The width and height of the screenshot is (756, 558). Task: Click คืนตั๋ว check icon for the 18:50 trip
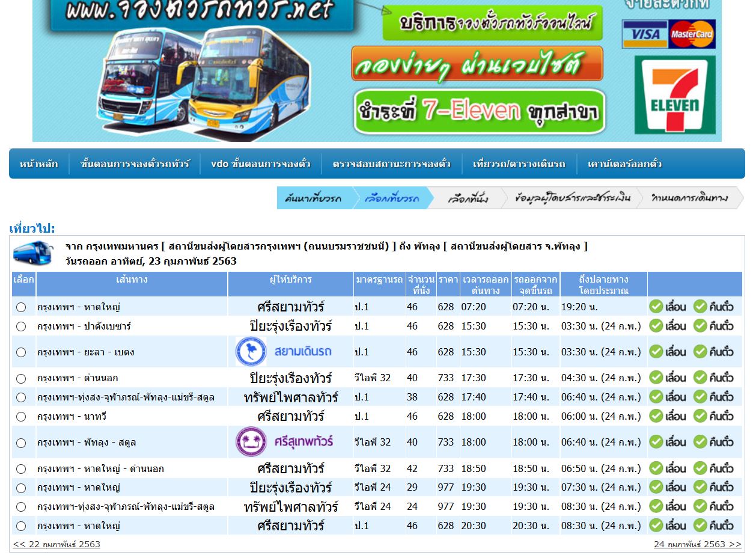pos(700,468)
